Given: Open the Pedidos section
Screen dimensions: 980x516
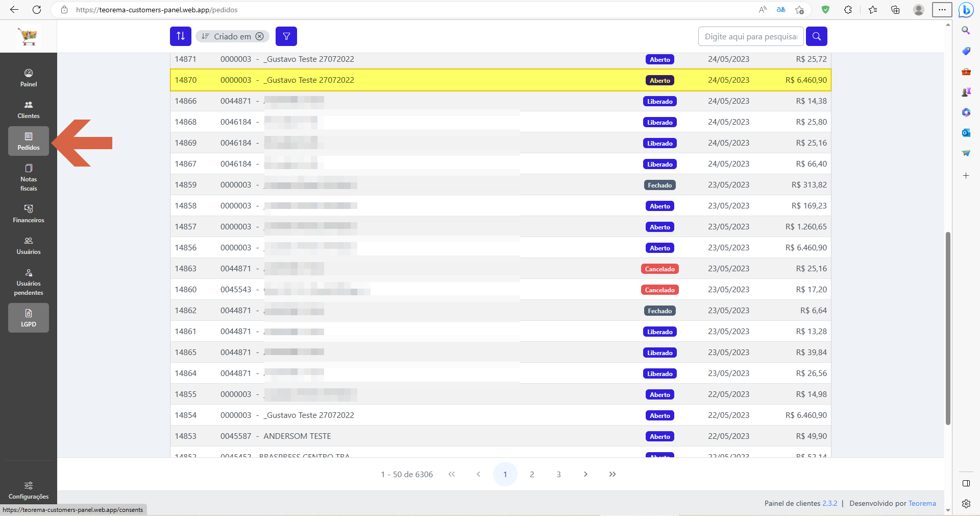Looking at the screenshot, I should click(x=29, y=141).
